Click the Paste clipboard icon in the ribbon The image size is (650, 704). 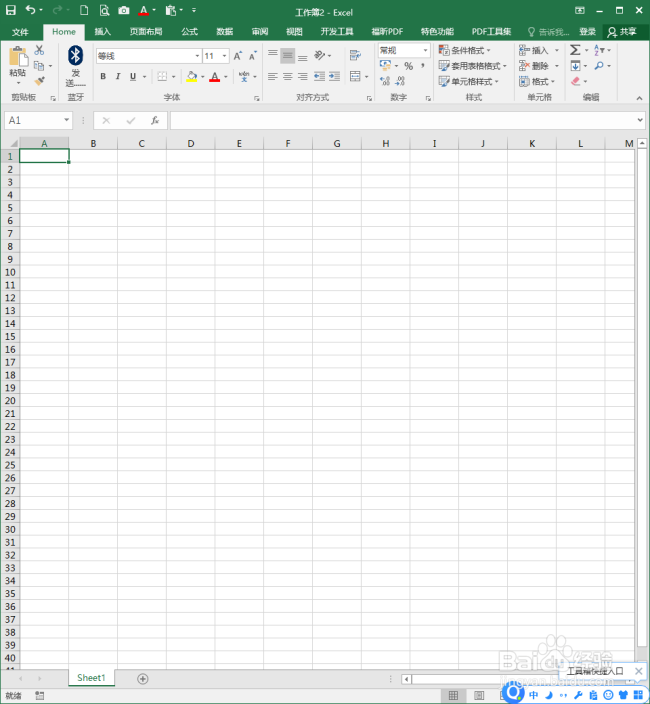[x=18, y=57]
